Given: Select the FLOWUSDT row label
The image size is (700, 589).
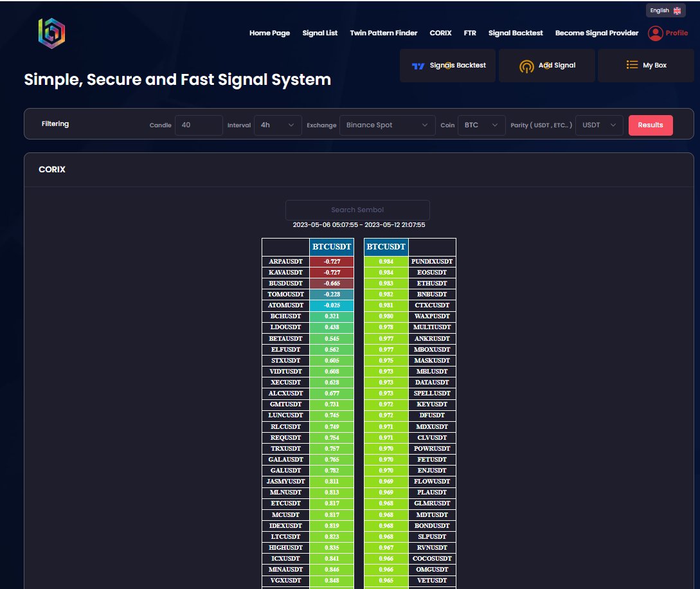Looking at the screenshot, I should coord(432,482).
